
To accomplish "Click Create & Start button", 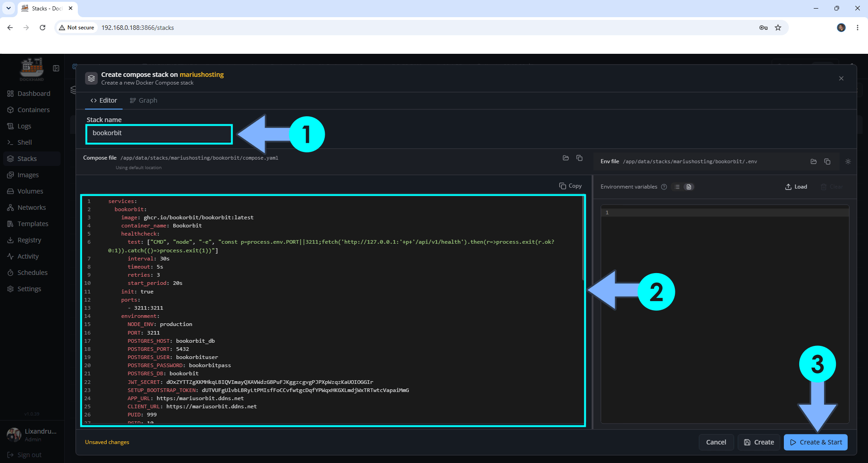I will pos(816,442).
